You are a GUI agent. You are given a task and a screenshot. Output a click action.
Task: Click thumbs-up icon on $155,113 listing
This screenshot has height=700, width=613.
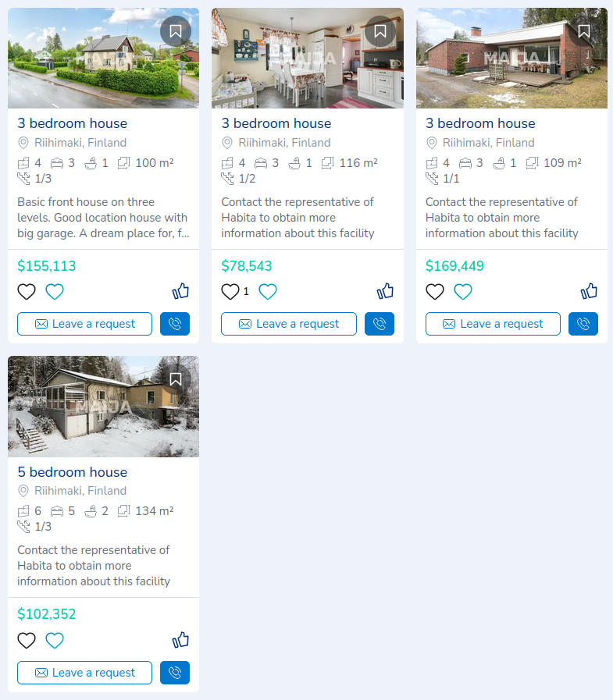click(180, 291)
